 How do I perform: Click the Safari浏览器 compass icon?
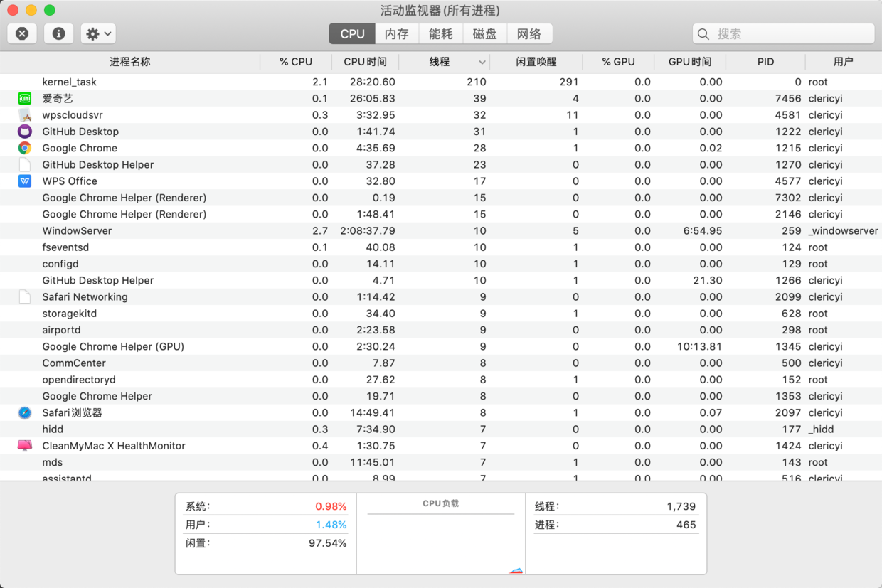point(25,413)
